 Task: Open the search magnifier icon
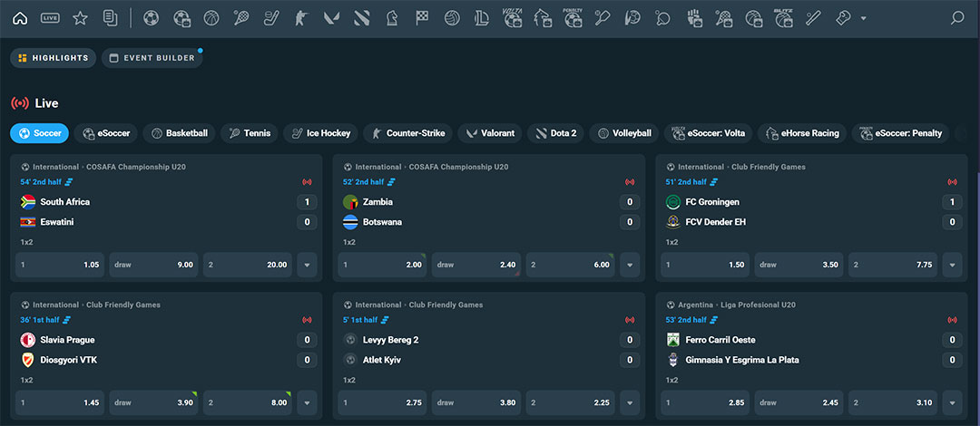957,18
